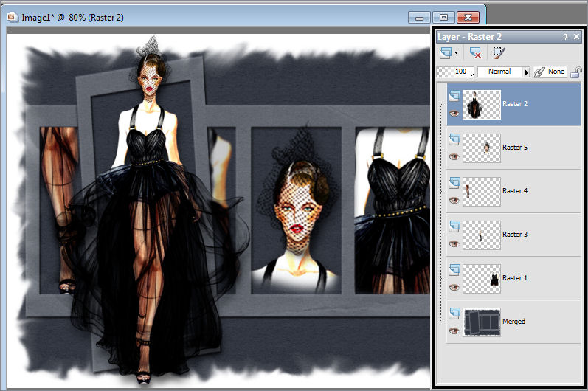
Task: Click the Merged layer type icon
Action: coord(454,313)
